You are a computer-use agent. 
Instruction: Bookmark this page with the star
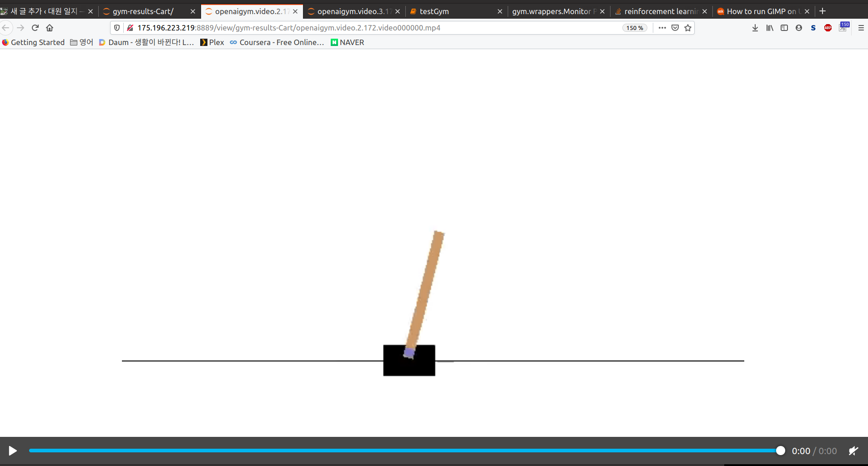(688, 28)
